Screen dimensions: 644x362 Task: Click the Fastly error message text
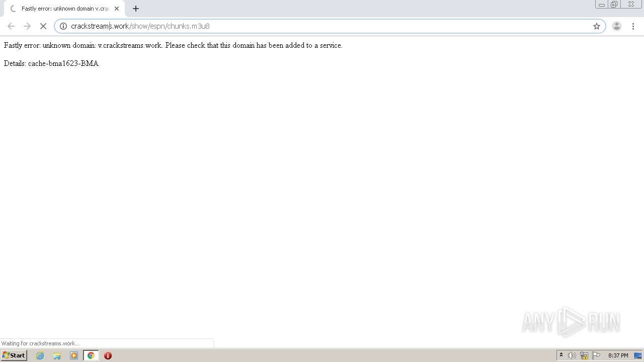(x=173, y=45)
